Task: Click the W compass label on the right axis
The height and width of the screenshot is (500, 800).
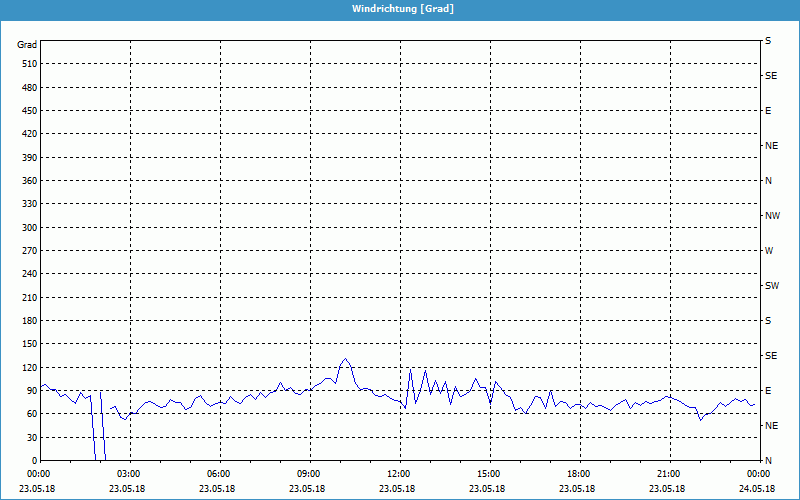Action: coord(768,251)
